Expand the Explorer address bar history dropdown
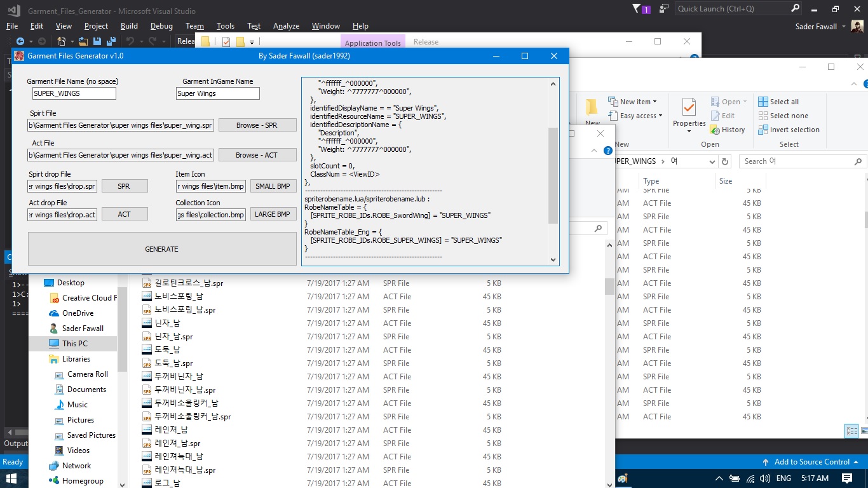The width and height of the screenshot is (868, 488). point(711,161)
